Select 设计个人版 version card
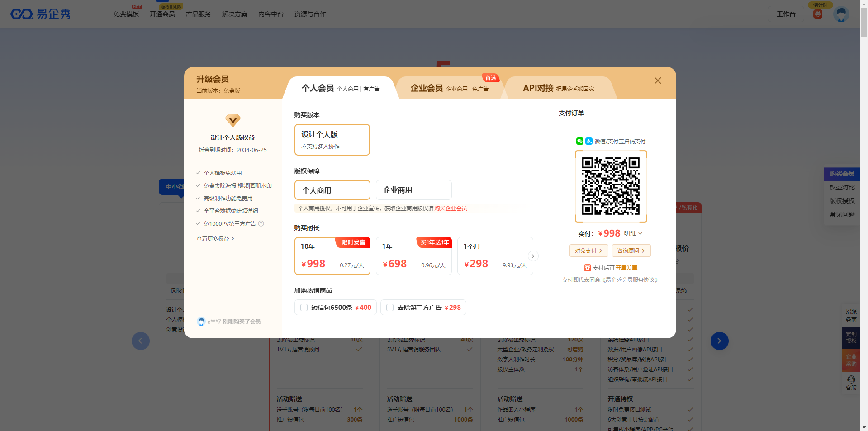 pyautogui.click(x=332, y=140)
